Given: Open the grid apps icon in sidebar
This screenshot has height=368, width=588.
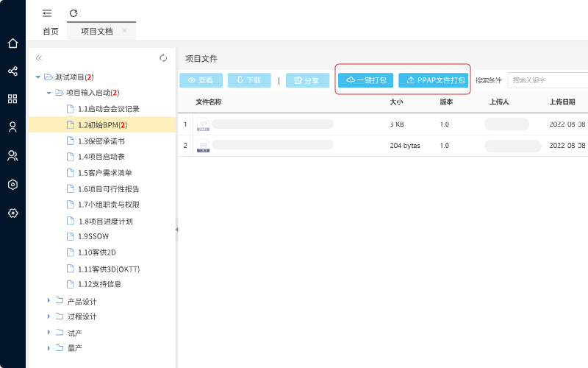Looking at the screenshot, I should coord(12,99).
